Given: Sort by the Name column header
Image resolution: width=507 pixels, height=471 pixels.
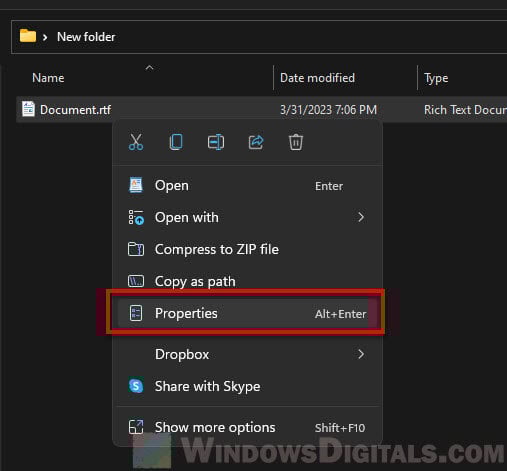Looking at the screenshot, I should click(48, 78).
